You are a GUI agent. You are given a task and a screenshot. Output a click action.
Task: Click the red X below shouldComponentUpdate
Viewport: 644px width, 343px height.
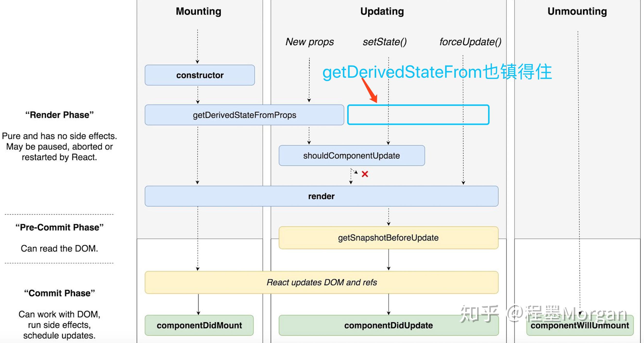(x=365, y=174)
